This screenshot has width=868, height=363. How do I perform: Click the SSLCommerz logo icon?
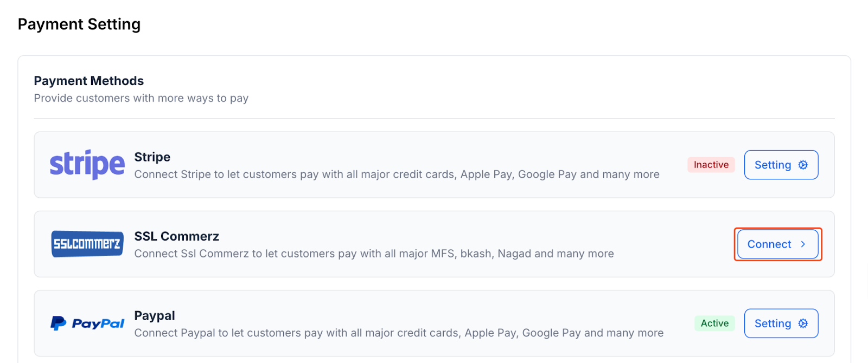click(x=87, y=243)
